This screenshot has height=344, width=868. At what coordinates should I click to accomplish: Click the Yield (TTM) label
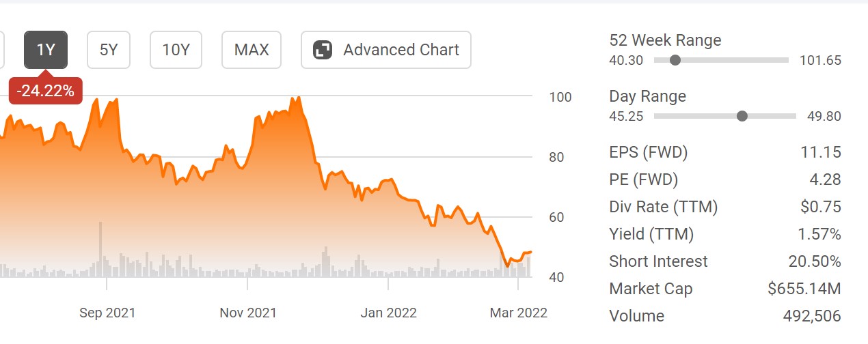click(x=651, y=234)
